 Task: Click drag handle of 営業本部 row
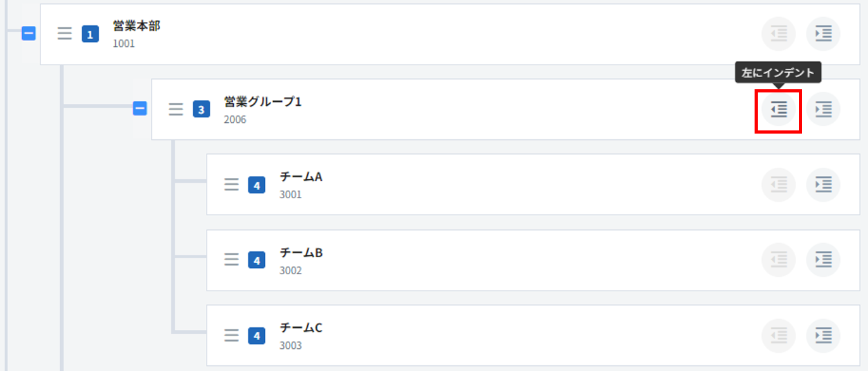(x=65, y=34)
